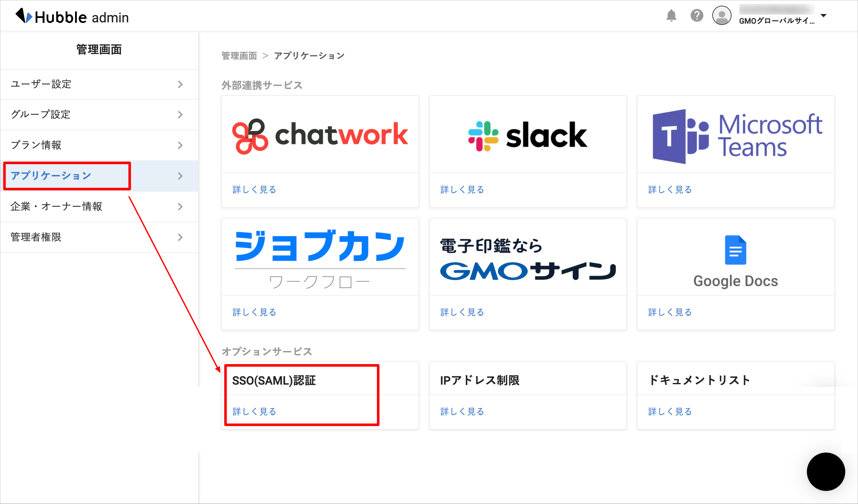Click the chevron beside プラン情報
858x504 pixels.
pos(180,145)
